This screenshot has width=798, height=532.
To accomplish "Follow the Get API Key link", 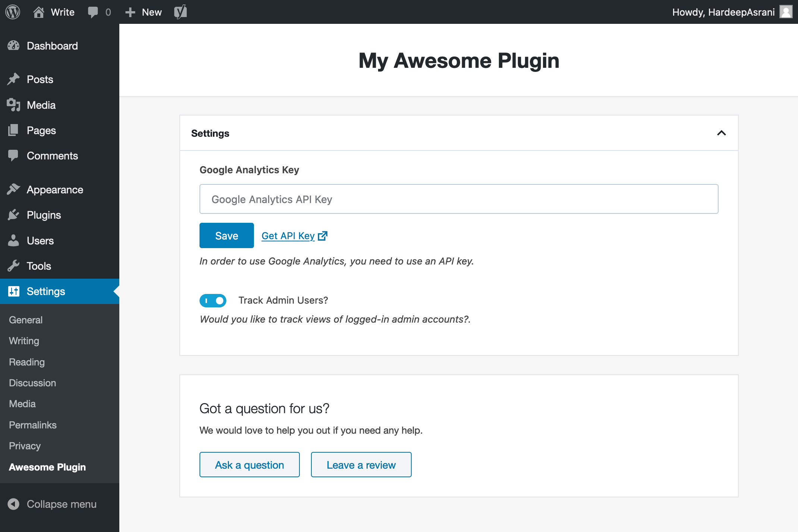I will coord(288,235).
